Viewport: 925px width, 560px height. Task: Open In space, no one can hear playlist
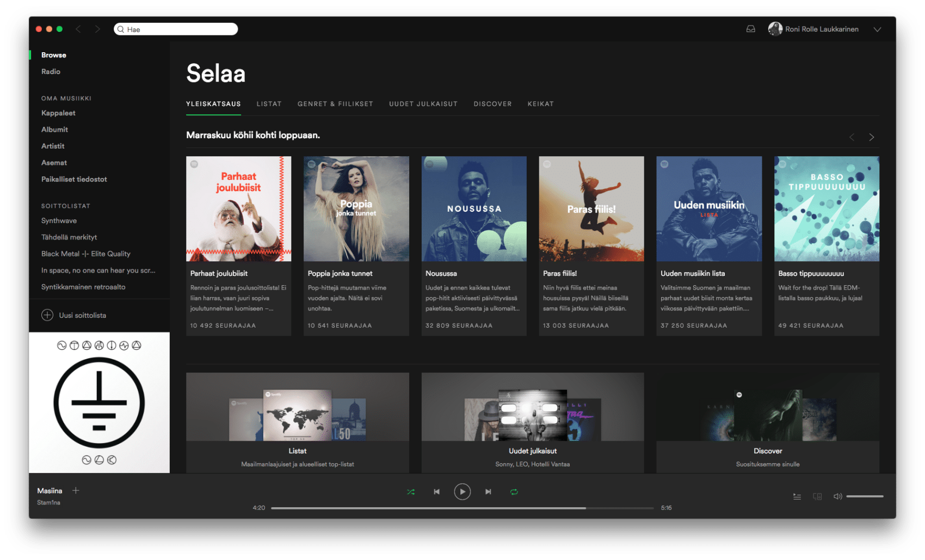[98, 270]
